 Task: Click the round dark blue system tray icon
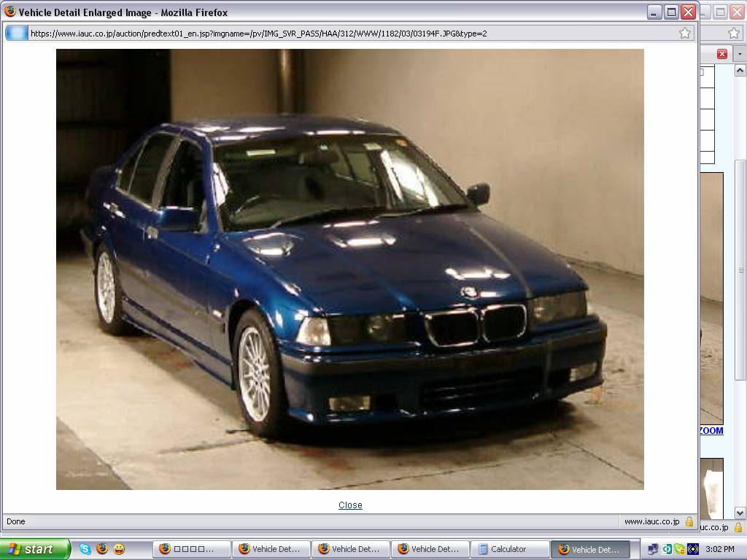point(693,549)
